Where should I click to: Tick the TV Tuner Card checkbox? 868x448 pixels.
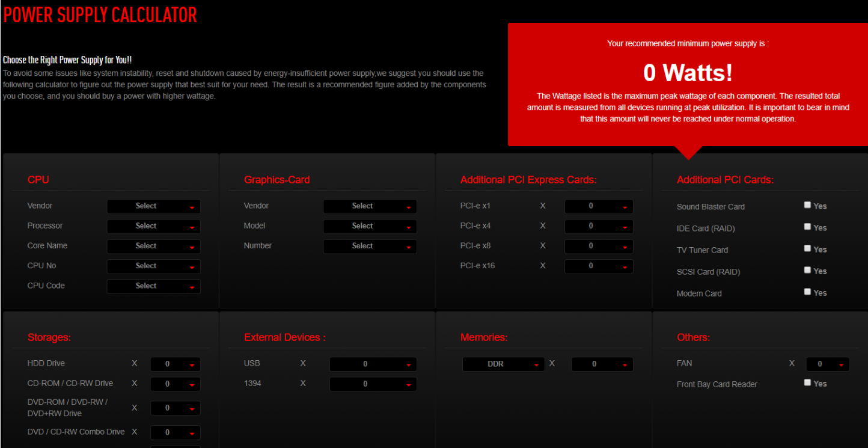tap(807, 248)
